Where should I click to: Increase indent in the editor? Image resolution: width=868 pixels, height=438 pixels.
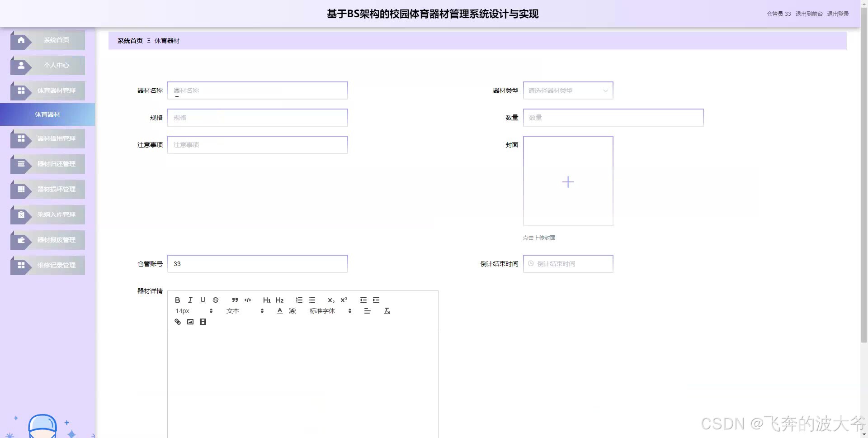[x=376, y=300]
